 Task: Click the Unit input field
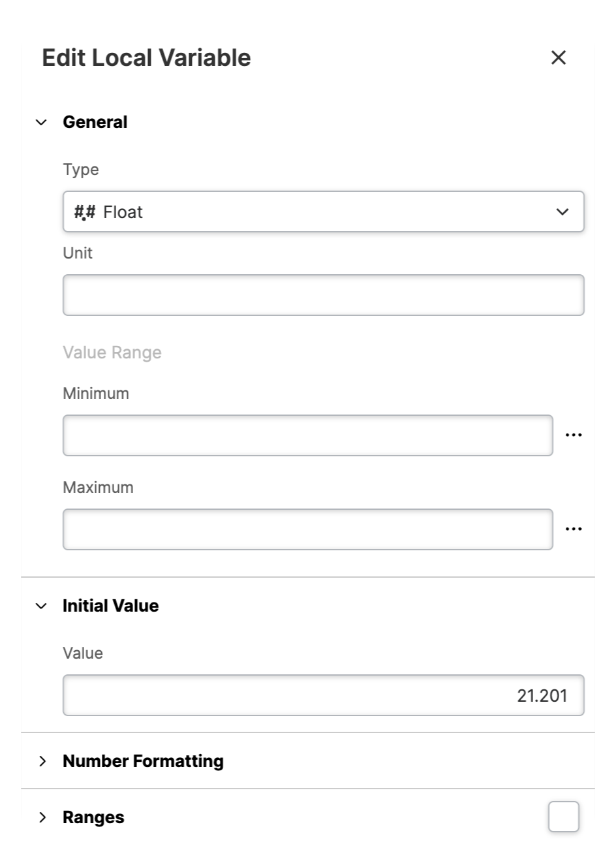pyautogui.click(x=323, y=295)
